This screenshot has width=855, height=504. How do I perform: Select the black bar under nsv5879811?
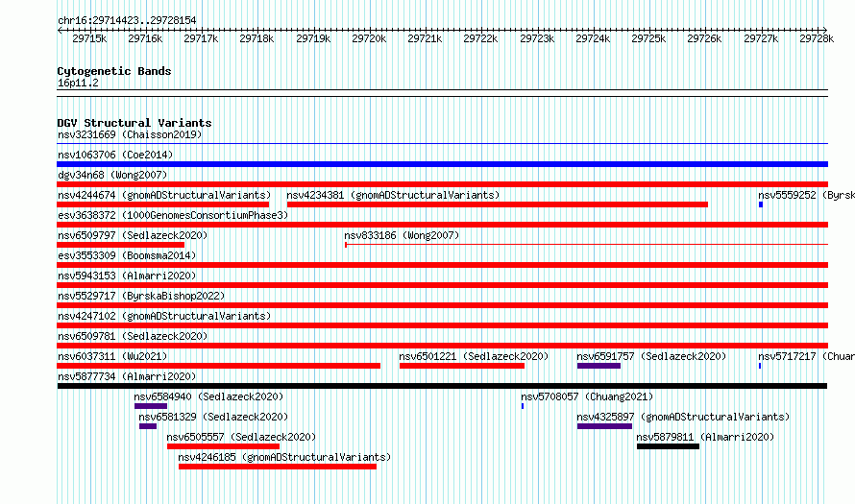668,446
